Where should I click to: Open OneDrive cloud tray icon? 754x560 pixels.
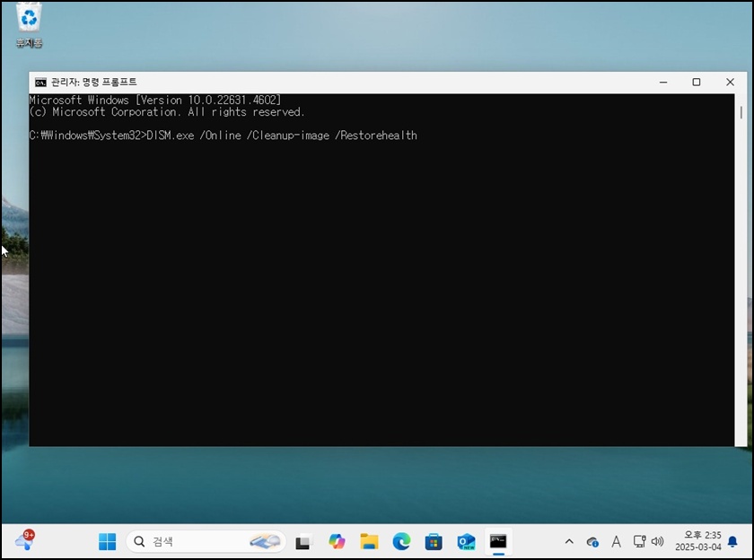[592, 542]
